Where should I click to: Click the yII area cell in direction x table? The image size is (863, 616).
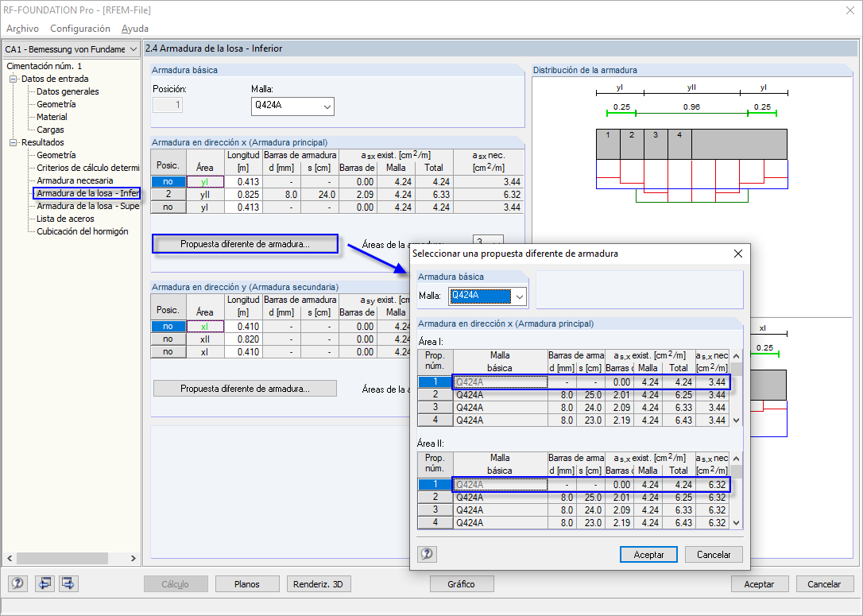[x=205, y=194]
